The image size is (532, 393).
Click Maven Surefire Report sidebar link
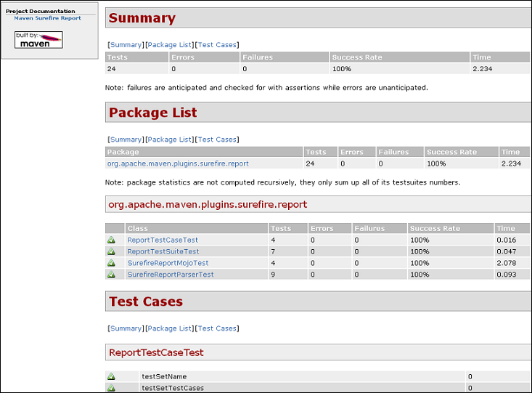tap(47, 18)
